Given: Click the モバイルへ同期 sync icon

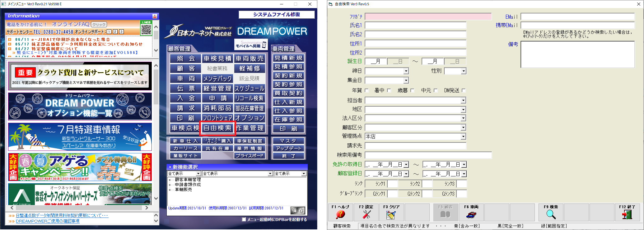Looking at the screenshot, I should 251,45.
